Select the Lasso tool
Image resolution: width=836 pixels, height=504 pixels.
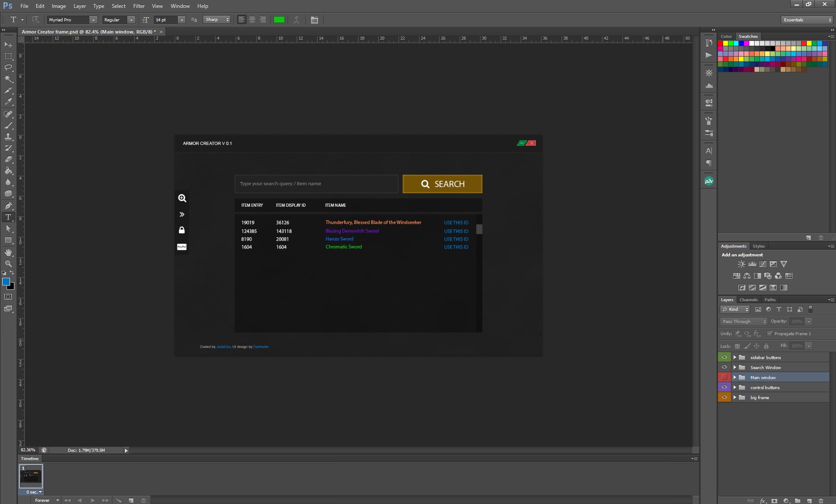[x=8, y=67]
